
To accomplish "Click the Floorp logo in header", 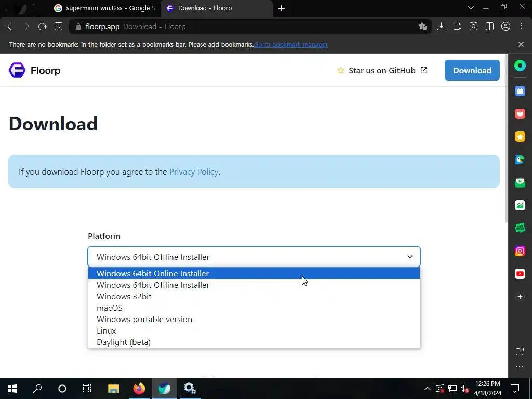I will click(35, 70).
